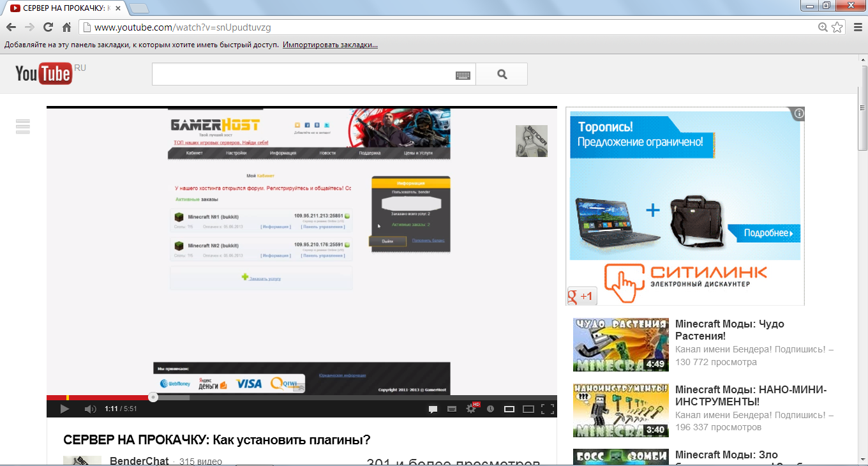868x466 pixels.
Task: Go back with browser back arrow
Action: tap(11, 27)
